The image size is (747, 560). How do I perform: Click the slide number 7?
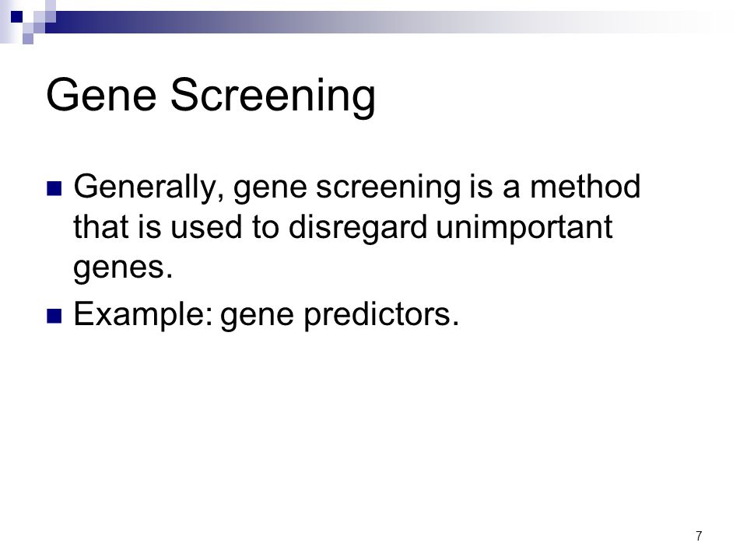click(699, 536)
